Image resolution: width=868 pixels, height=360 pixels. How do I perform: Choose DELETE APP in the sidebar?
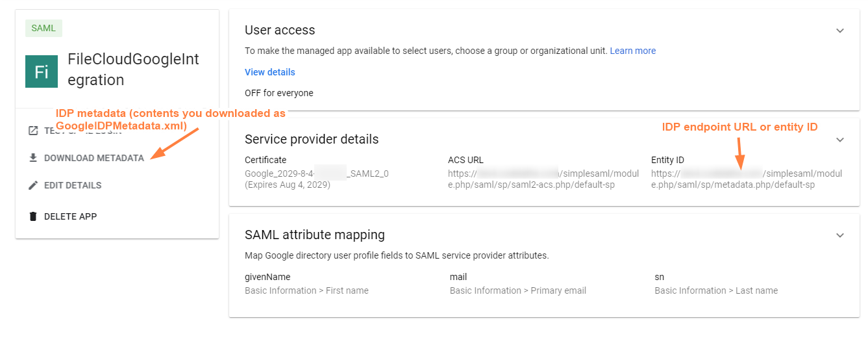70,216
